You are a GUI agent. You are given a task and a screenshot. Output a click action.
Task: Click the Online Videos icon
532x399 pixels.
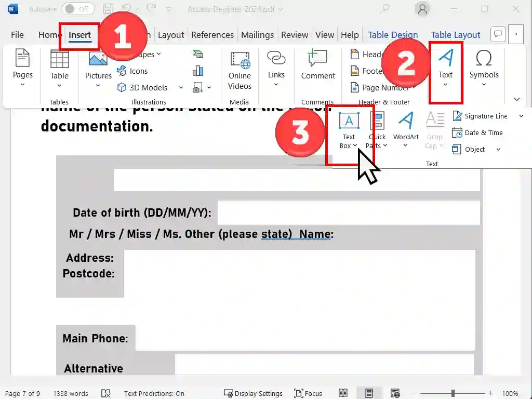(240, 70)
